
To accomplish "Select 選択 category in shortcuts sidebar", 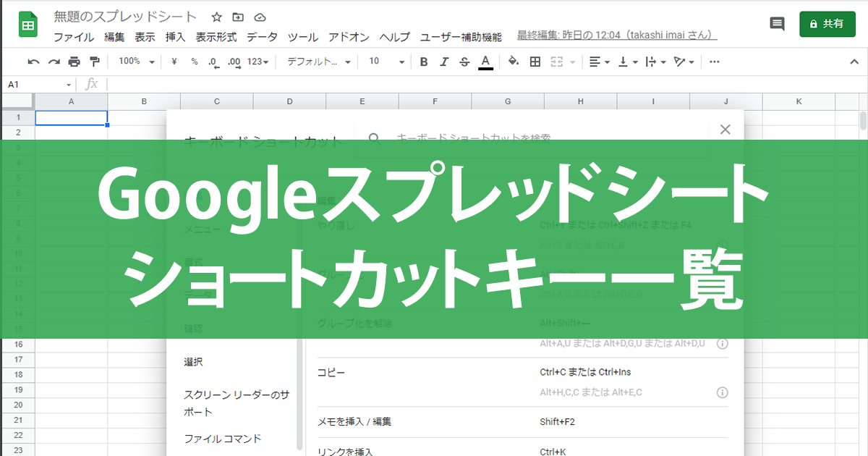I will point(193,362).
